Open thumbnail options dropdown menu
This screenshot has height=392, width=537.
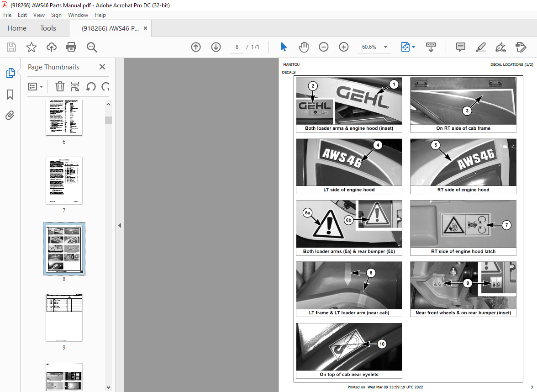(x=35, y=87)
